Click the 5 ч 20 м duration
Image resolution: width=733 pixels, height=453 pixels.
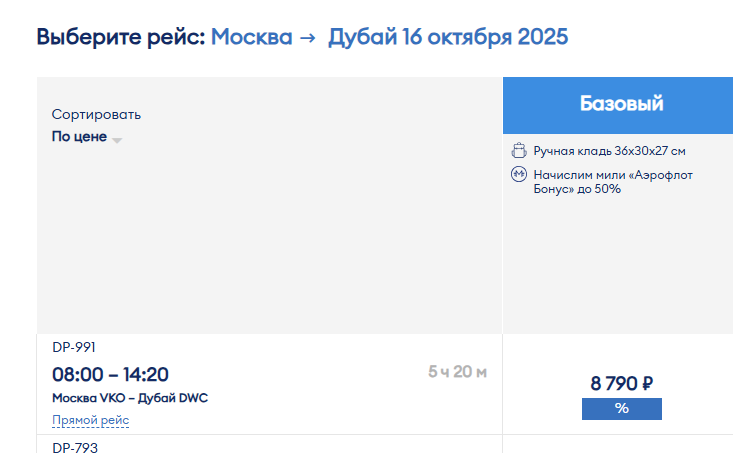pos(457,372)
